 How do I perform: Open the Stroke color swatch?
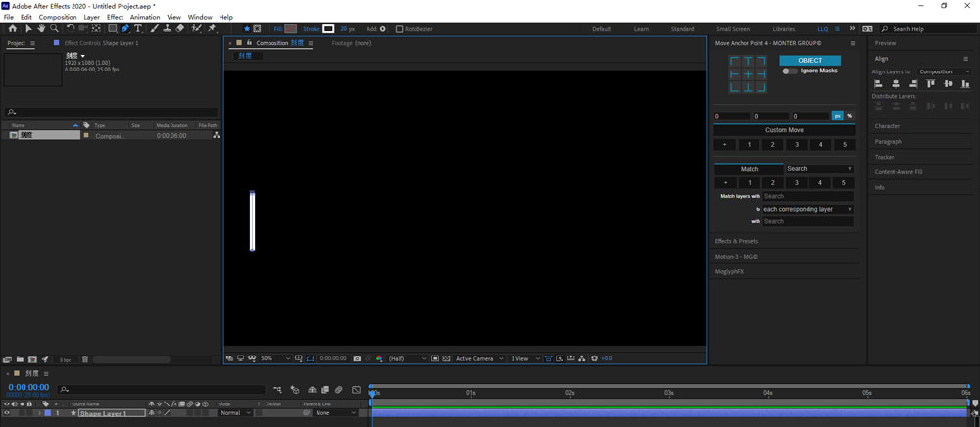329,29
